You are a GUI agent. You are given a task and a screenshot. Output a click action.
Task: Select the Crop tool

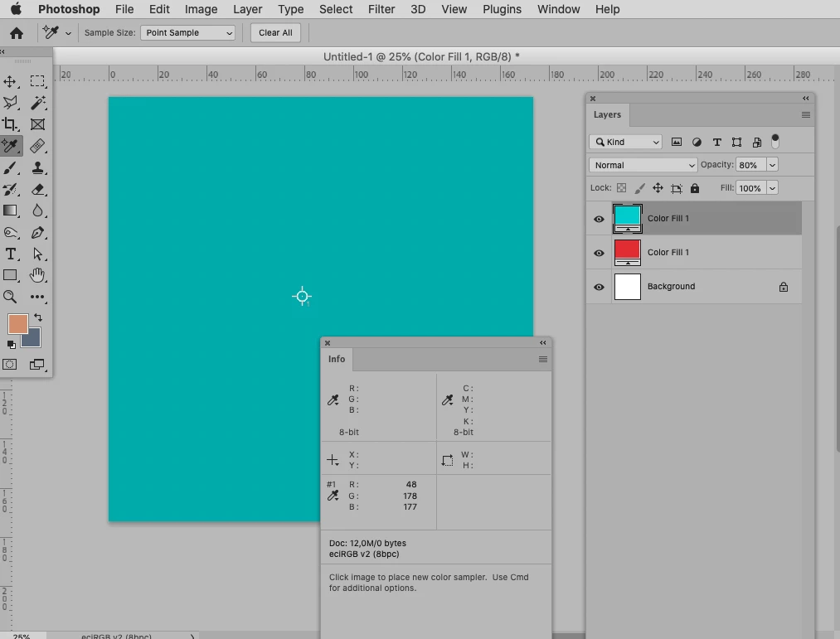point(10,124)
